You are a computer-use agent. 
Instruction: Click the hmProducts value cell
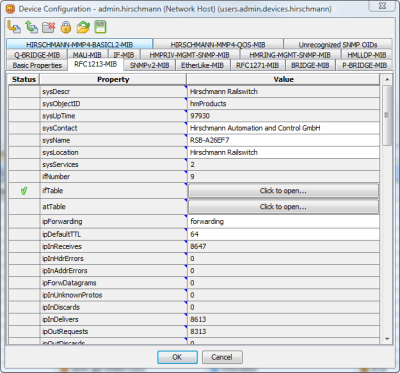click(283, 104)
